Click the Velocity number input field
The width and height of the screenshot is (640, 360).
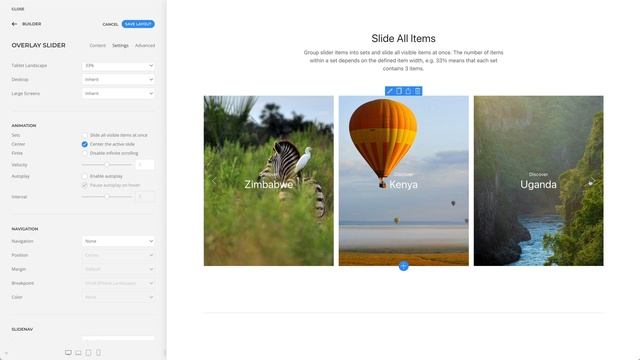(x=145, y=164)
